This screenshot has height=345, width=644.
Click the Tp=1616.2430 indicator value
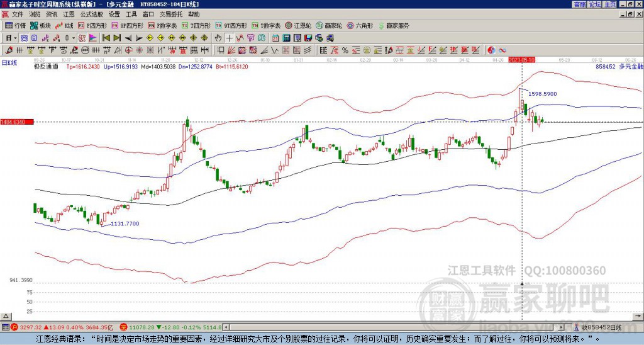pyautogui.click(x=83, y=66)
